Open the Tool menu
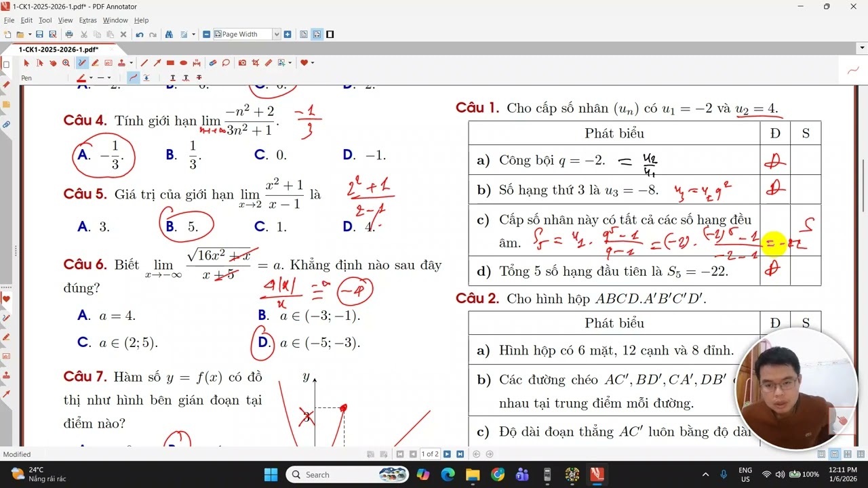This screenshot has width=868, height=488. click(45, 20)
